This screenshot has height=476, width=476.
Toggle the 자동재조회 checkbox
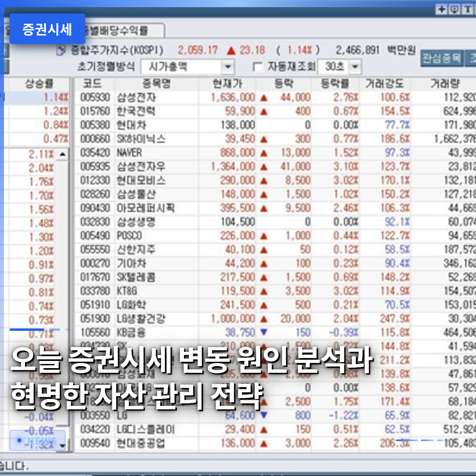pyautogui.click(x=257, y=67)
